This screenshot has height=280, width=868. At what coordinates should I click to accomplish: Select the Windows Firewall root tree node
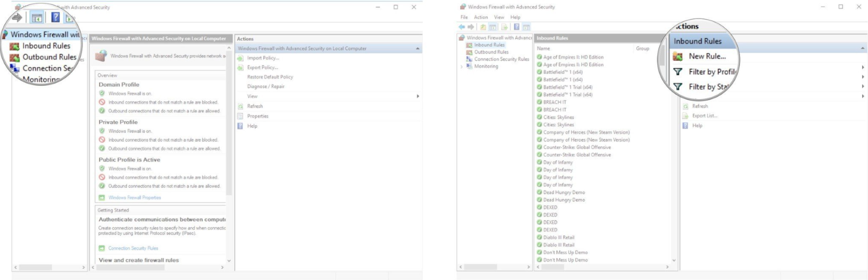click(499, 38)
